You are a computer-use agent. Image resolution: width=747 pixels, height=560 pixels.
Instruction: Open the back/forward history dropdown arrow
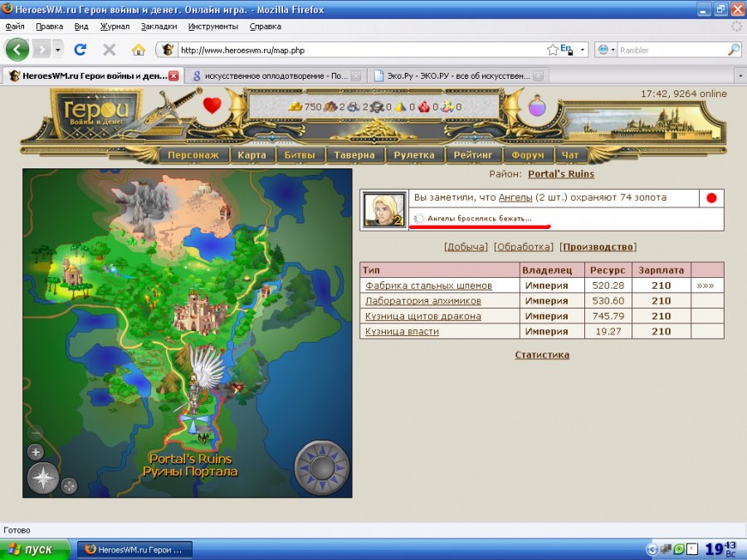[57, 50]
